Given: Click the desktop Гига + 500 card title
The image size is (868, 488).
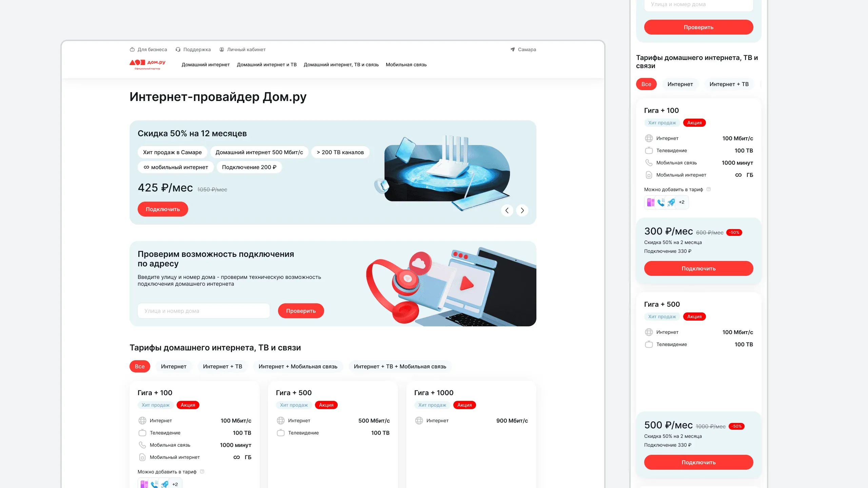Looking at the screenshot, I should point(294,392).
